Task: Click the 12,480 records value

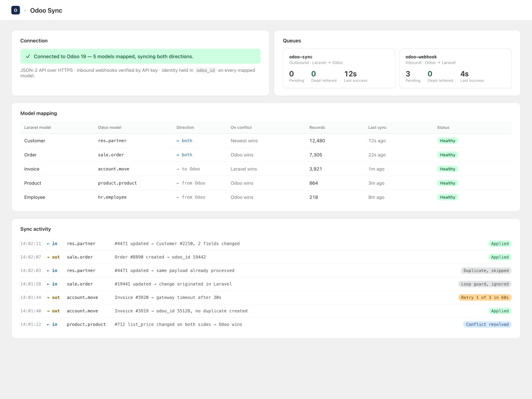Action: 317,141
